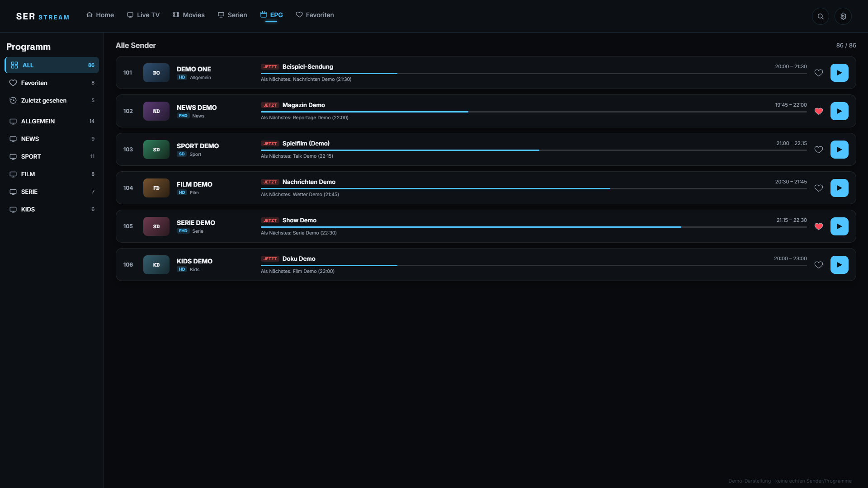
Task: Play SPORT DEMO channel
Action: click(x=840, y=150)
